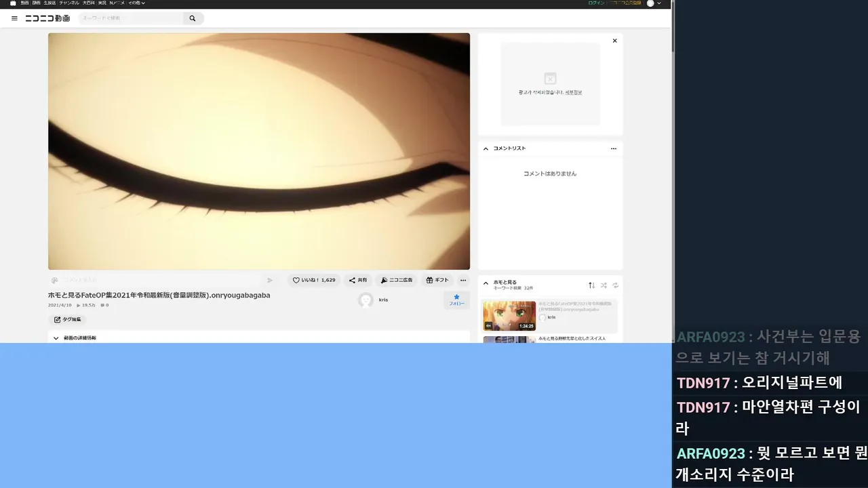Viewport: 868px width, 488px height.
Task: Click the video player area
Action: [259, 151]
